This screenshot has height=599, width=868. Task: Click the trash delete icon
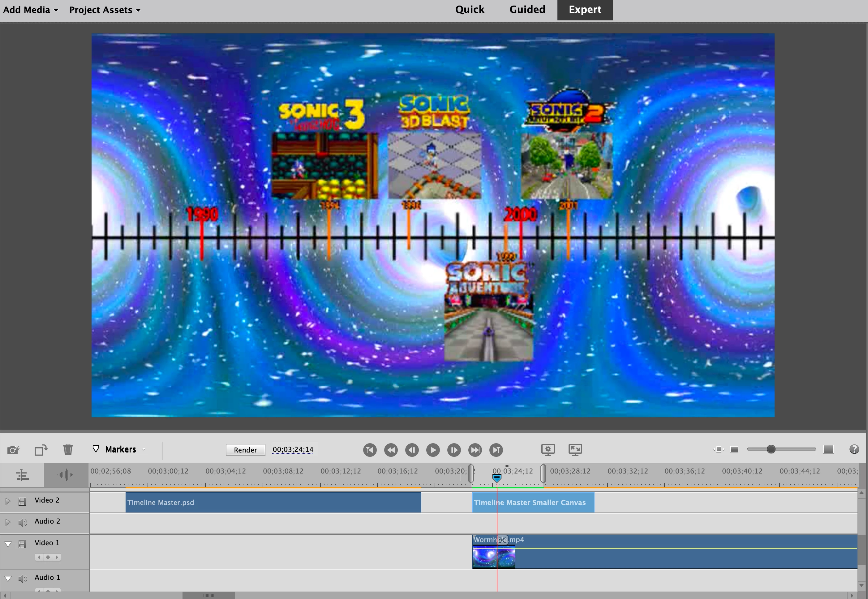68,449
